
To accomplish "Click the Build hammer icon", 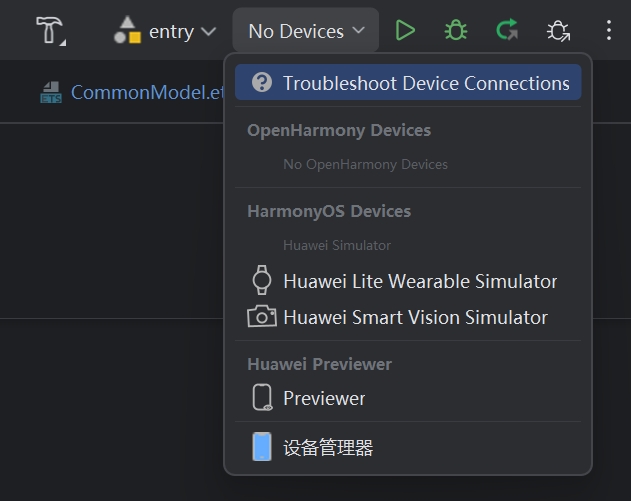I will [x=48, y=30].
